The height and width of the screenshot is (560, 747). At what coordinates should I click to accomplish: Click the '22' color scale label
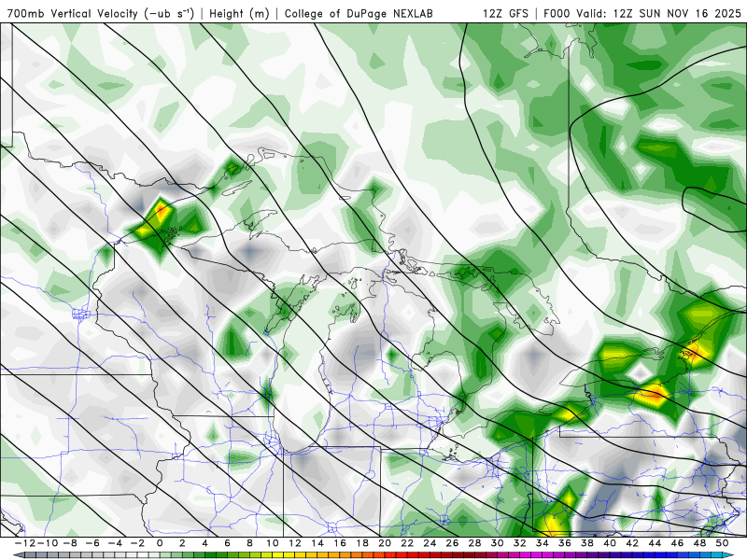(407, 543)
